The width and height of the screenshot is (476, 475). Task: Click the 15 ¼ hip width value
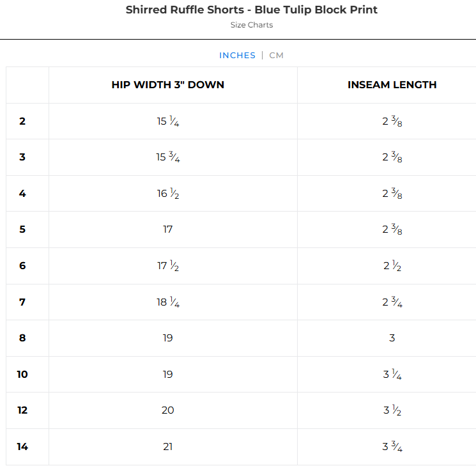167,121
